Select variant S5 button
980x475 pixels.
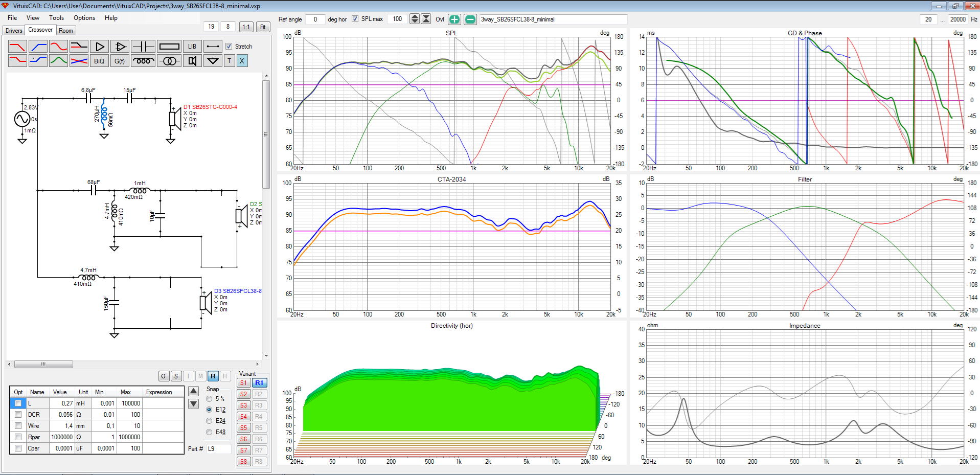click(x=244, y=428)
